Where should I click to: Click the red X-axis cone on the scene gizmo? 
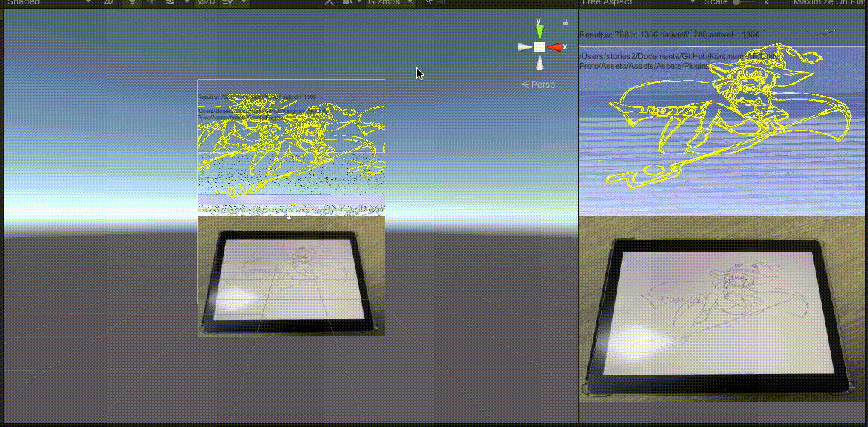coord(556,47)
